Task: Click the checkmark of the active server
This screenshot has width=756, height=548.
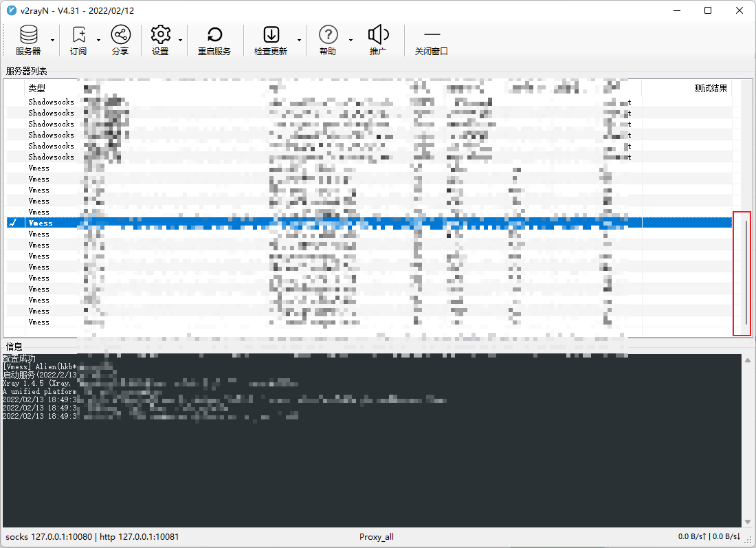Action: pyautogui.click(x=14, y=223)
